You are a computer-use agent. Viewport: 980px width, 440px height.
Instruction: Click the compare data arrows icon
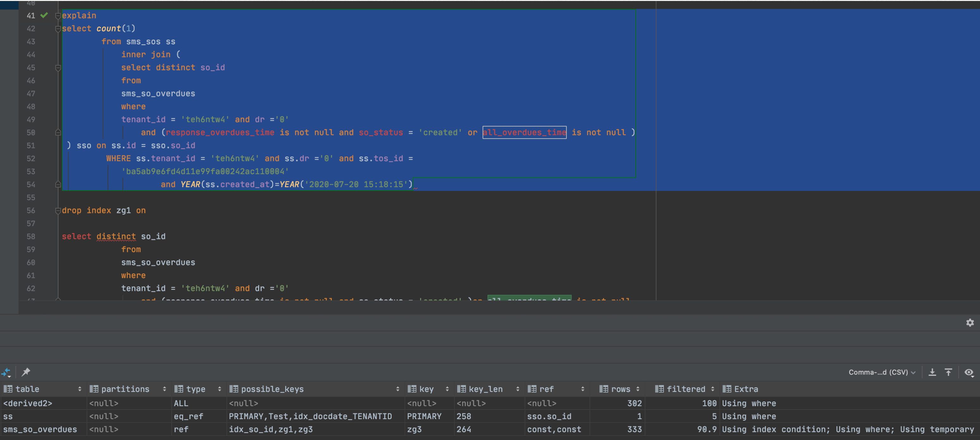coord(6,372)
